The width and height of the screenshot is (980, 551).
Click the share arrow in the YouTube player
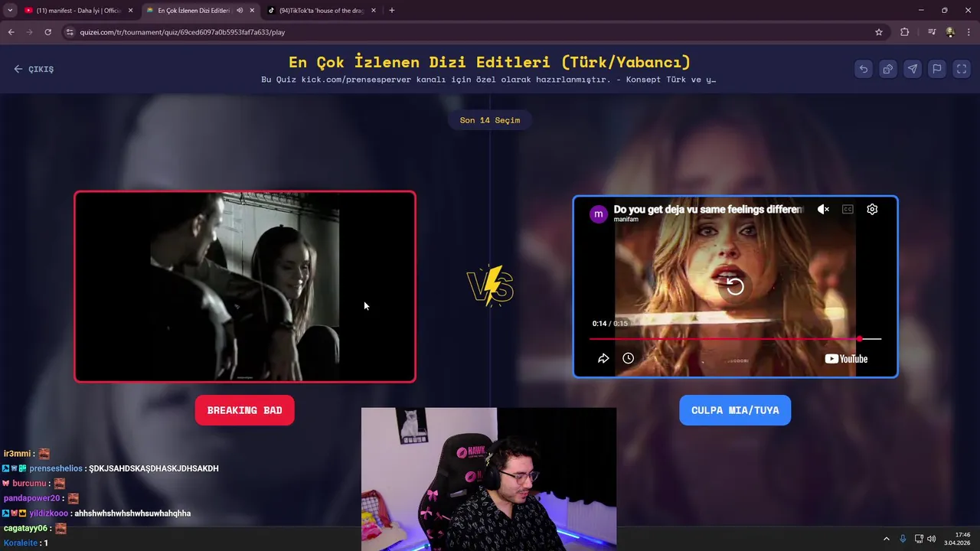[x=603, y=358]
